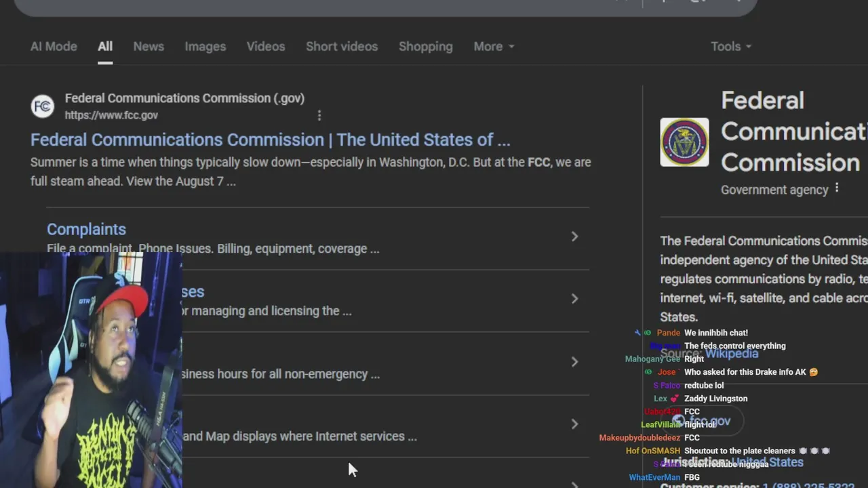Click the https://www.fcc.gov URL text
This screenshot has width=868, height=488.
pyautogui.click(x=111, y=115)
